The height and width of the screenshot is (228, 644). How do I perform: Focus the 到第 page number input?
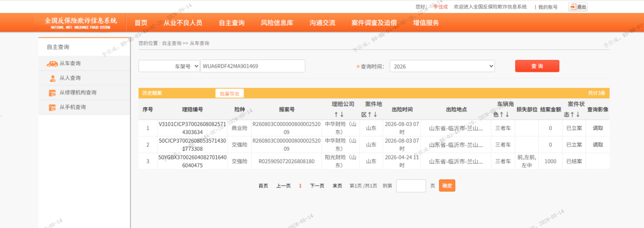[411, 186]
